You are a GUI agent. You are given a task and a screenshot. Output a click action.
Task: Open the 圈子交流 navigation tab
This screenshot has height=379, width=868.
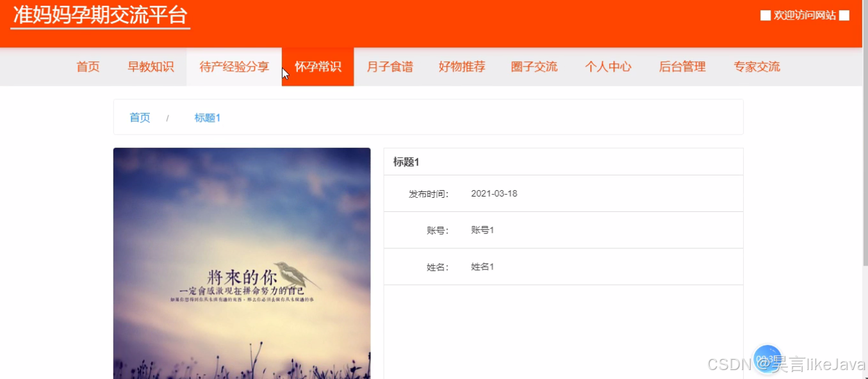pos(534,67)
